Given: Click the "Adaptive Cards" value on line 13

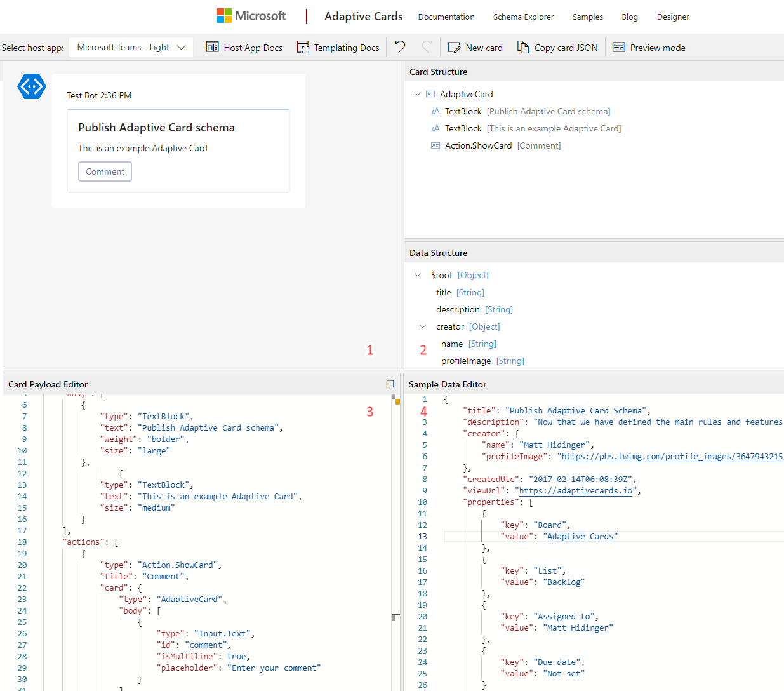Looking at the screenshot, I should [580, 537].
